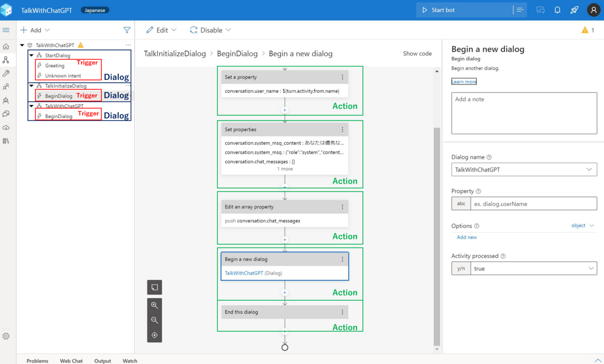The height and width of the screenshot is (364, 604).
Task: Add action after Begin a new dialog node
Action: [x=285, y=293]
